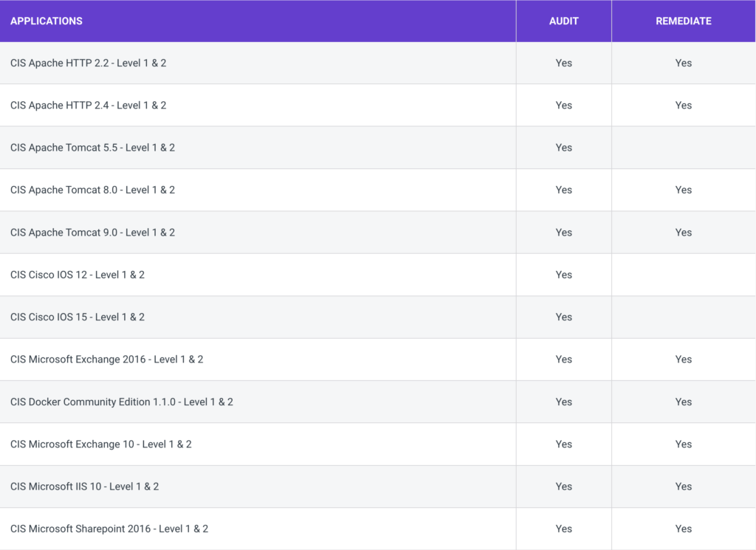Click Remediate Yes for Apache Tomcat 8.0
756x550 pixels.
(x=683, y=190)
